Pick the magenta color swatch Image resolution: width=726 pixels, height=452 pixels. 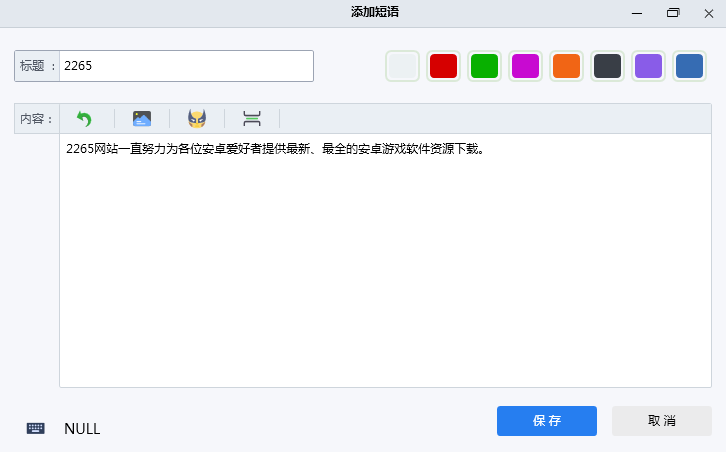525,66
